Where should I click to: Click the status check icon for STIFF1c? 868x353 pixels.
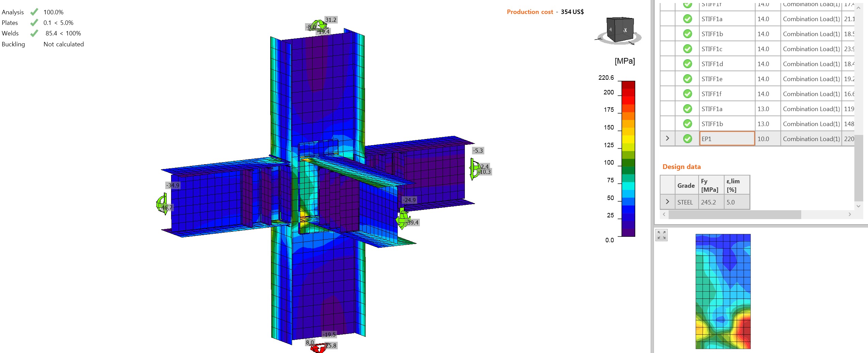687,49
